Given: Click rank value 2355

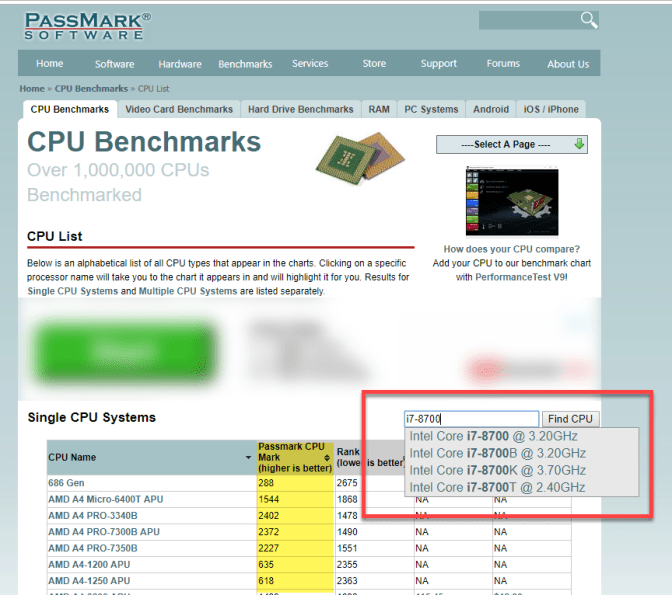Looking at the screenshot, I should 347,565.
